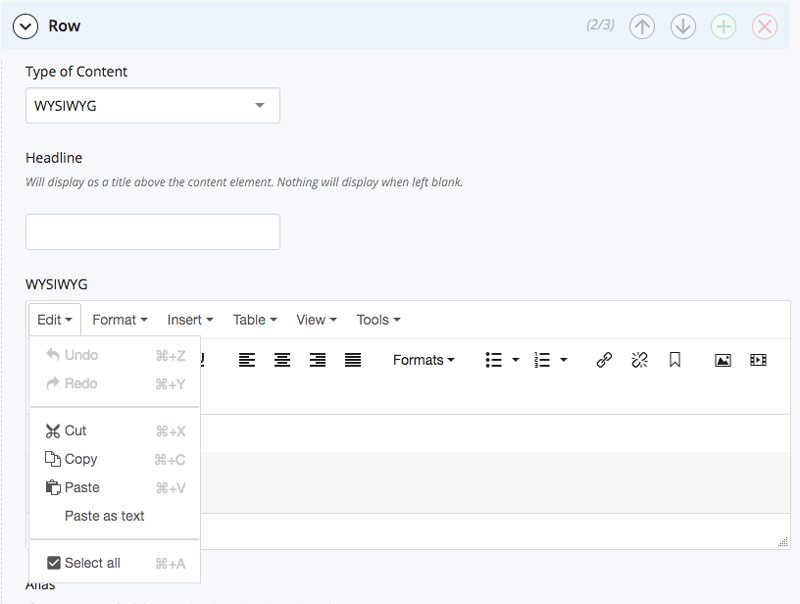
Task: Open the Table menu
Action: [x=255, y=320]
